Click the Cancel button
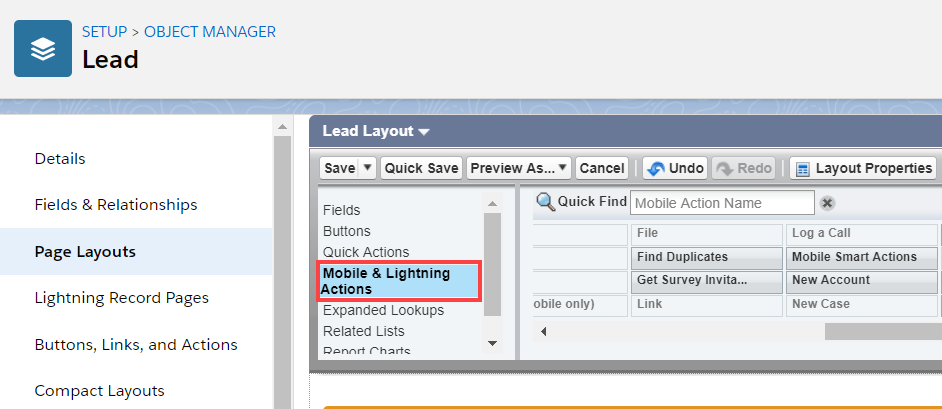942x409 pixels. point(601,168)
